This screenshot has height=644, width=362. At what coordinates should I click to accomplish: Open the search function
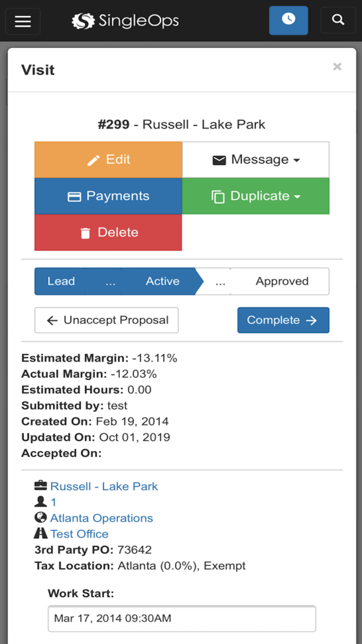(338, 20)
